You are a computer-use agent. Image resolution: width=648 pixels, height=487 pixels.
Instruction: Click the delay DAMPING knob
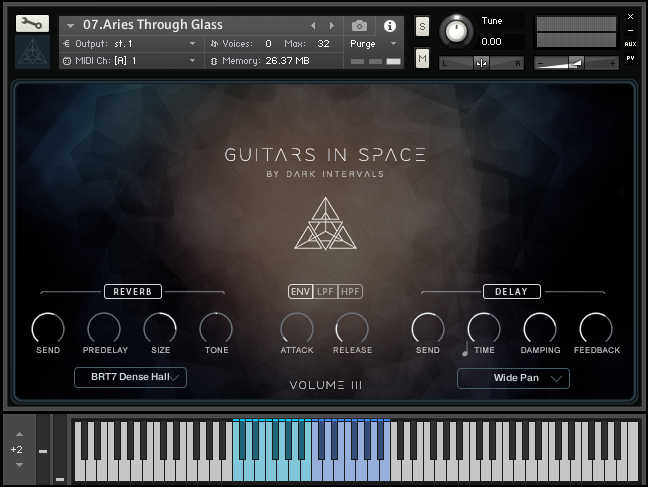(x=540, y=329)
